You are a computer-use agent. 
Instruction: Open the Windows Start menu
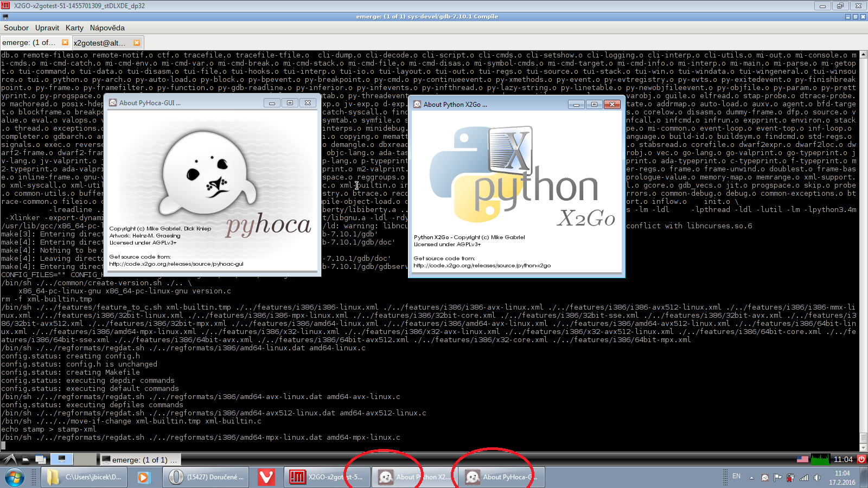[x=15, y=477]
